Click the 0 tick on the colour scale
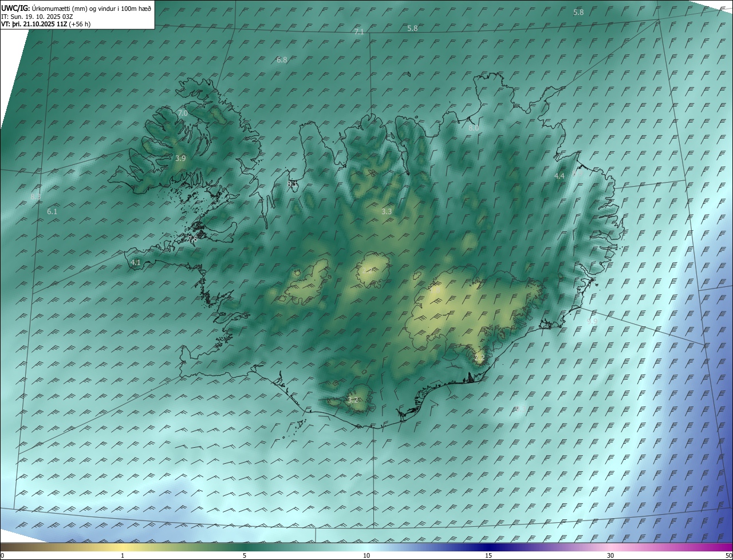The width and height of the screenshot is (733, 560). (x=2, y=555)
